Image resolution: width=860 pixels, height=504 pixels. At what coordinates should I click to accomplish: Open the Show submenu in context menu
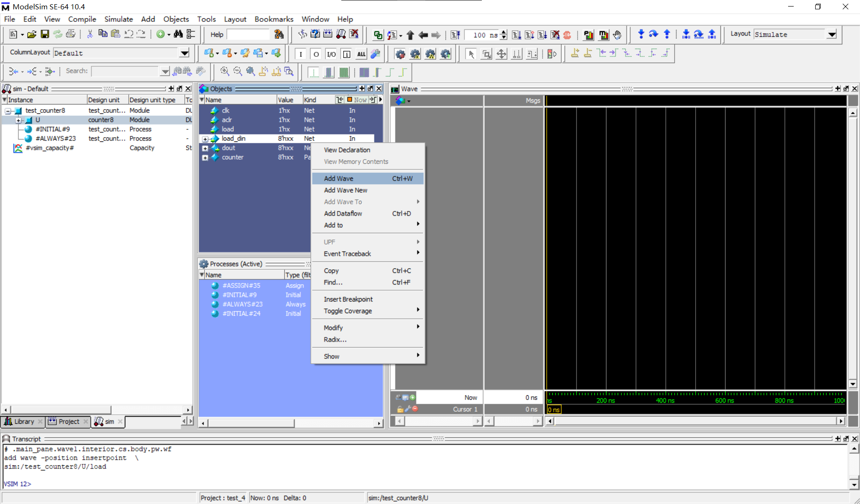368,357
